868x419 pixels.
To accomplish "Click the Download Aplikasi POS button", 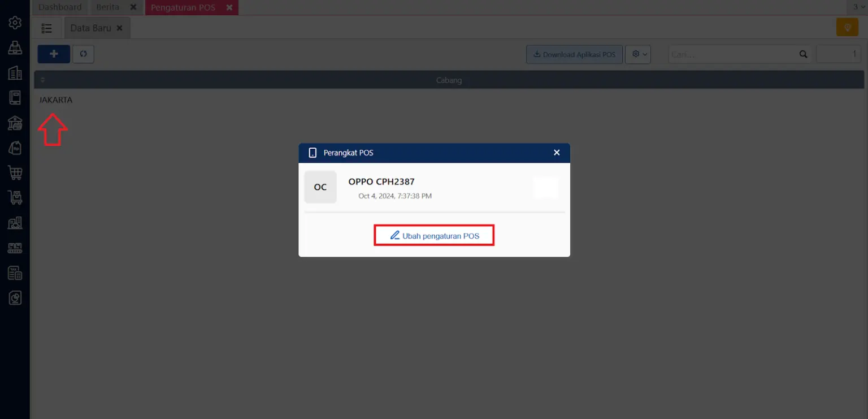I will click(x=574, y=54).
